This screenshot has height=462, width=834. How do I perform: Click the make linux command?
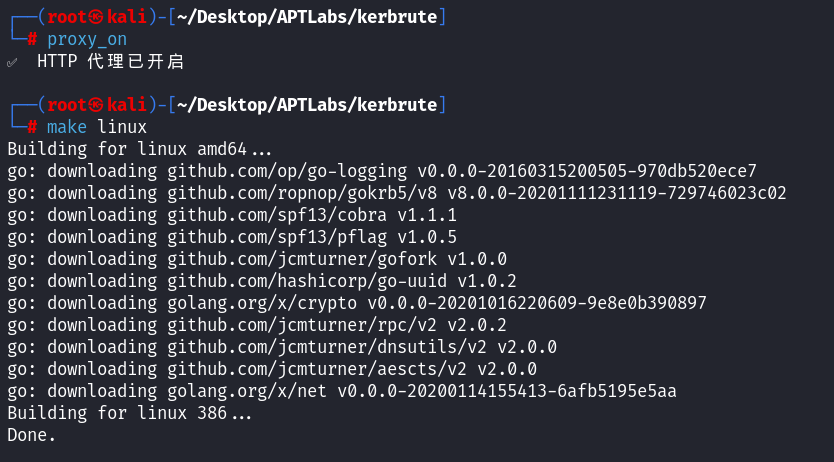pos(97,127)
